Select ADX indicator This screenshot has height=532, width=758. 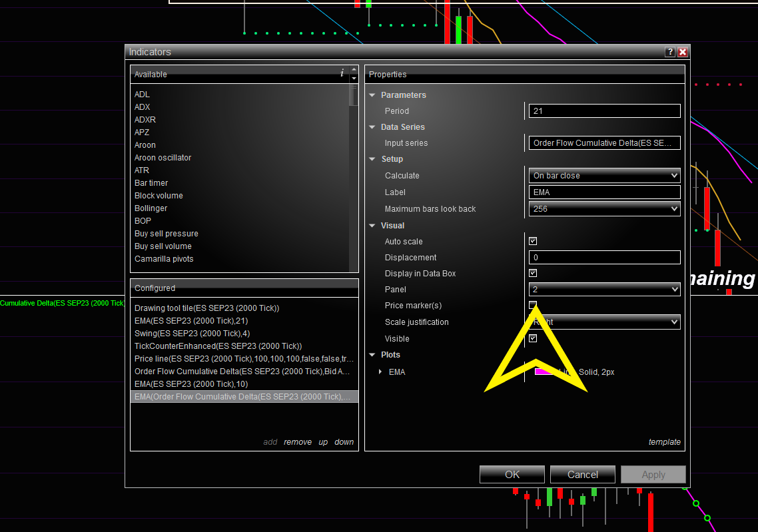coord(142,107)
